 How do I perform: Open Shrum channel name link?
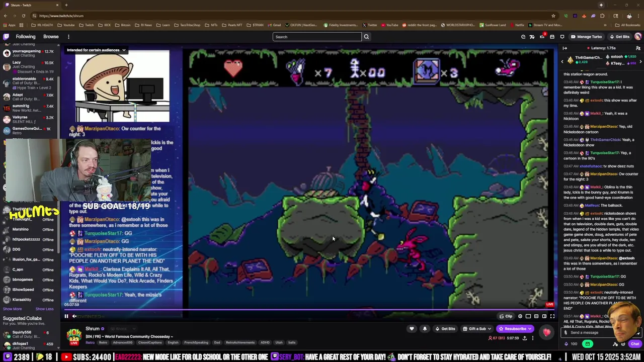click(93, 329)
